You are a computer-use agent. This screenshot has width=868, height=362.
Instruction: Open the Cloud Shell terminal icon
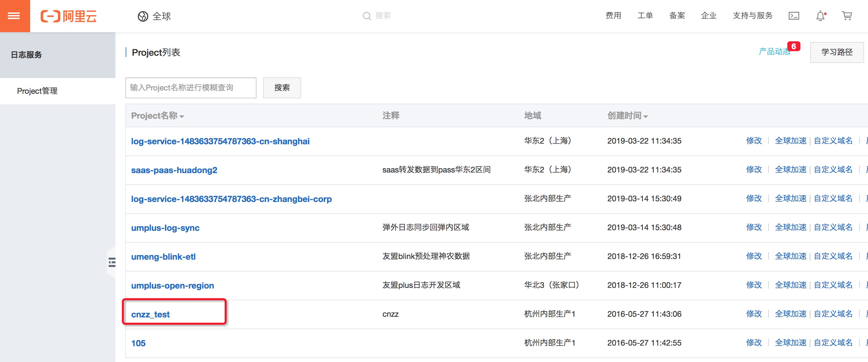(x=794, y=16)
